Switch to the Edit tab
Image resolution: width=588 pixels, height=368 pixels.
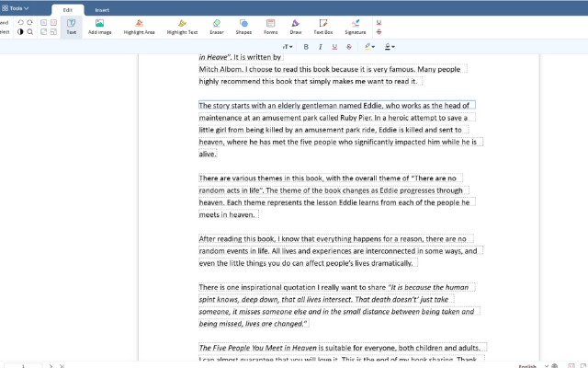67,10
